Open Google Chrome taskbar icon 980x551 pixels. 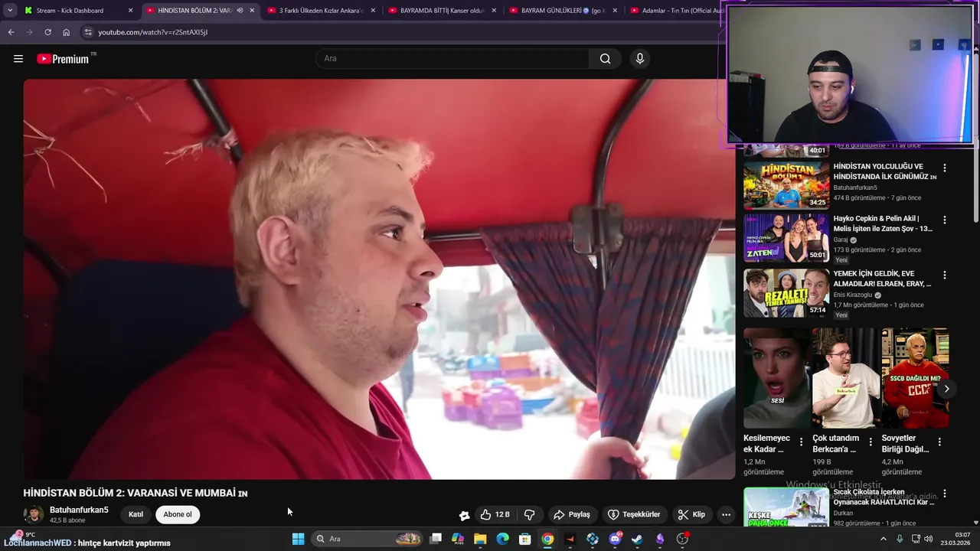pyautogui.click(x=547, y=539)
